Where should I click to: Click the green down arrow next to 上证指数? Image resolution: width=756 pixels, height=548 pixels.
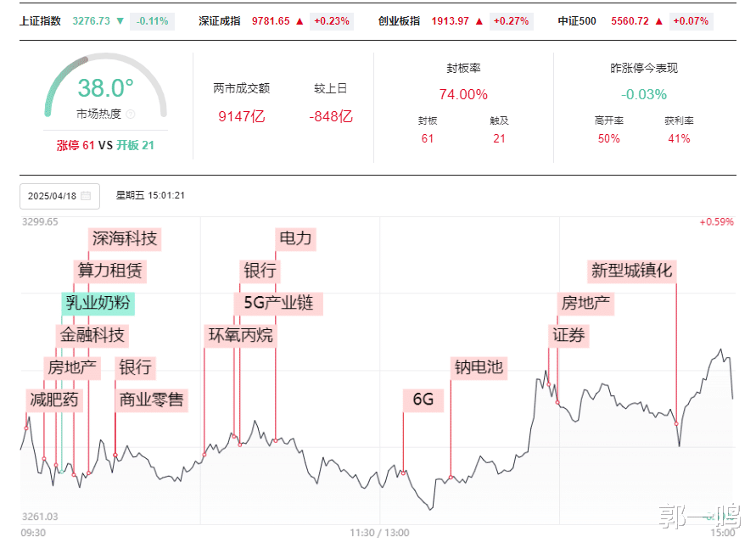[x=120, y=20]
